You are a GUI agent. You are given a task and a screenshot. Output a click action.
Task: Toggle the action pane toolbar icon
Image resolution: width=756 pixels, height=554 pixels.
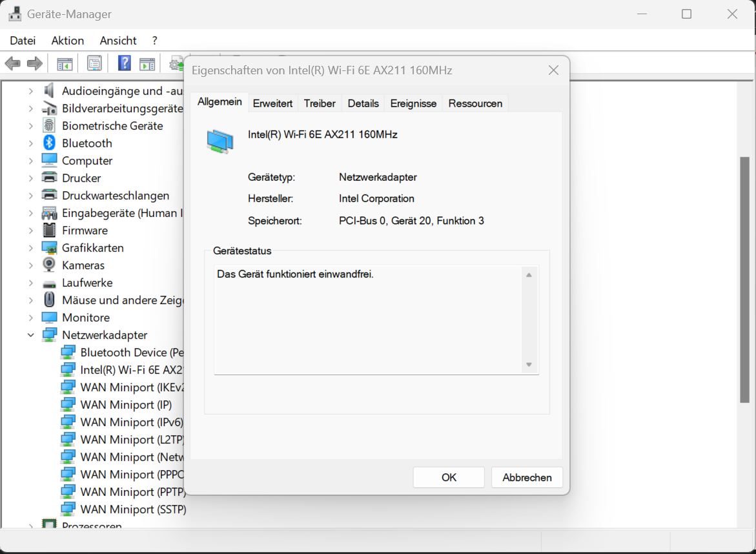(x=147, y=63)
